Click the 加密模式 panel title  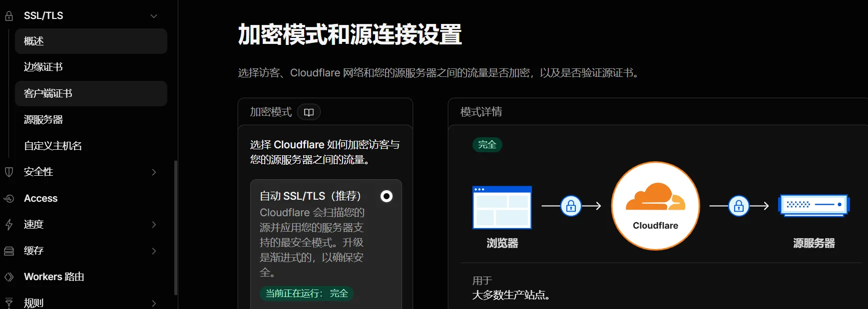click(x=271, y=112)
